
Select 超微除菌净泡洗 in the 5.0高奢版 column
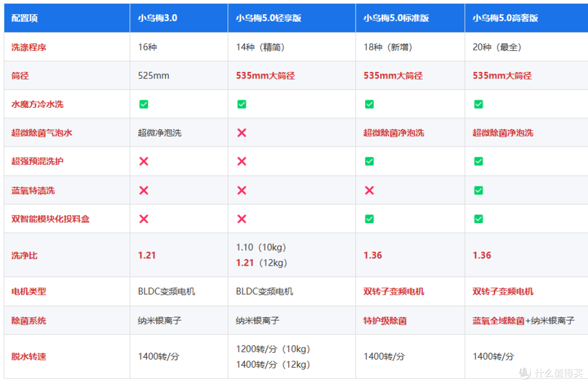click(503, 133)
